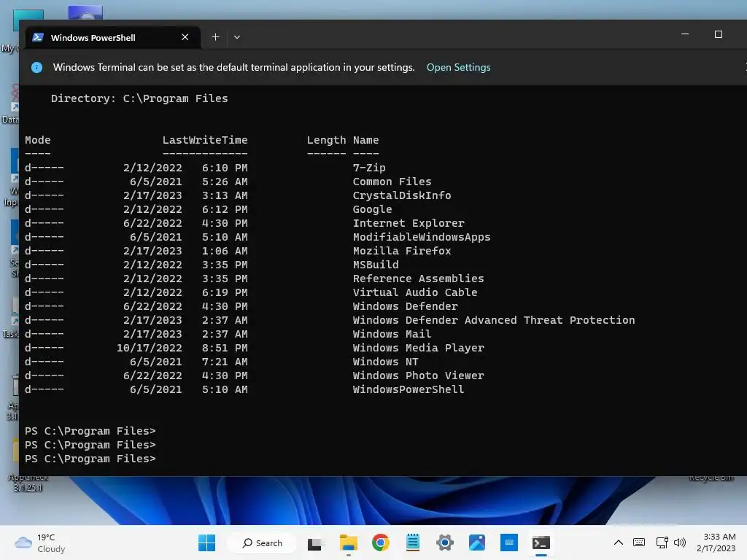This screenshot has height=560, width=747.
Task: Click the Internet Explorer directory entry
Action: [409, 223]
